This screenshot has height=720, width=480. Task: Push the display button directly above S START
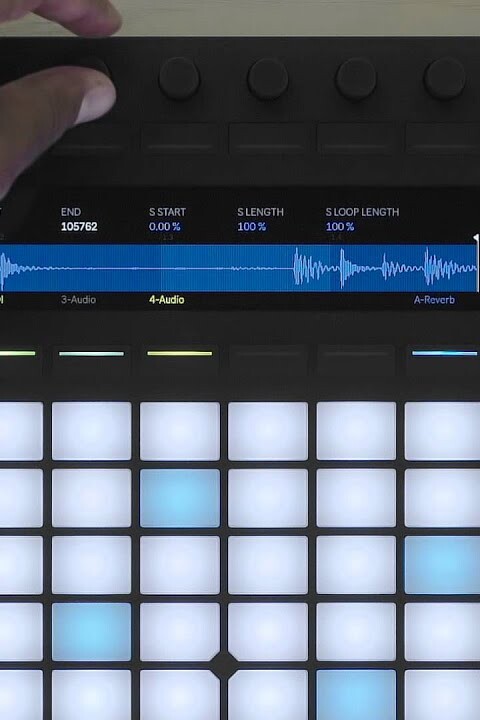point(180,138)
